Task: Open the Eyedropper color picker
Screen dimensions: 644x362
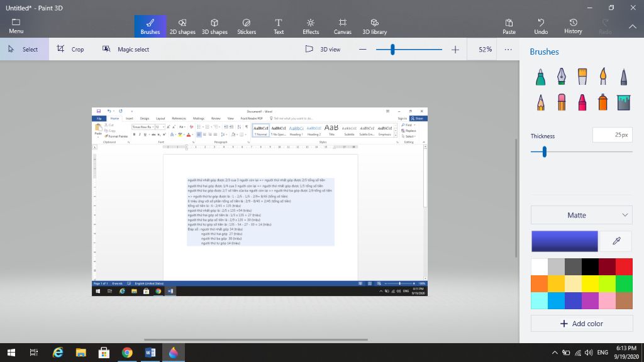Action: 616,241
